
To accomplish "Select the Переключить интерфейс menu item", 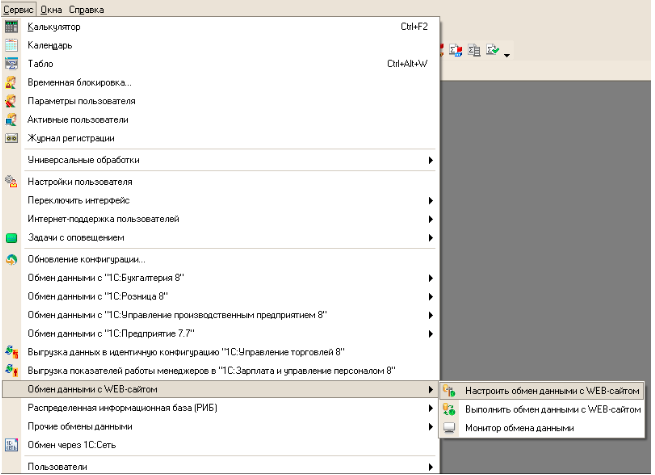I will (221, 201).
